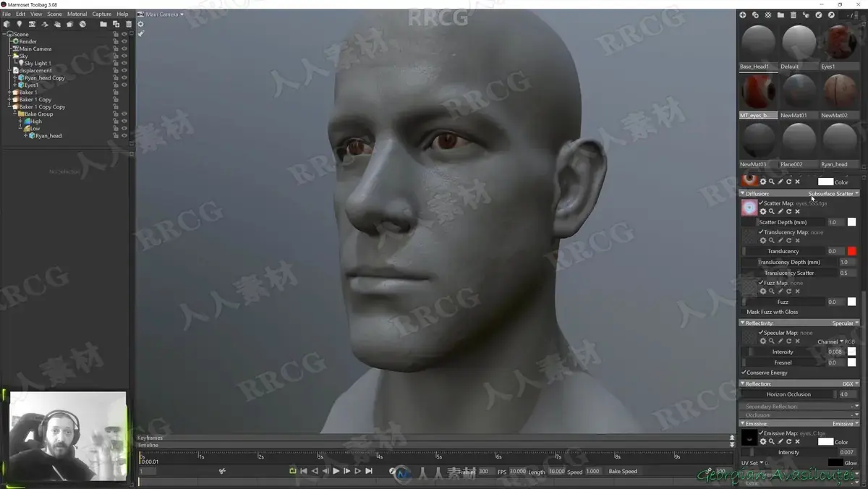The height and width of the screenshot is (489, 868).
Task: Open the Scene menu
Action: [x=55, y=14]
